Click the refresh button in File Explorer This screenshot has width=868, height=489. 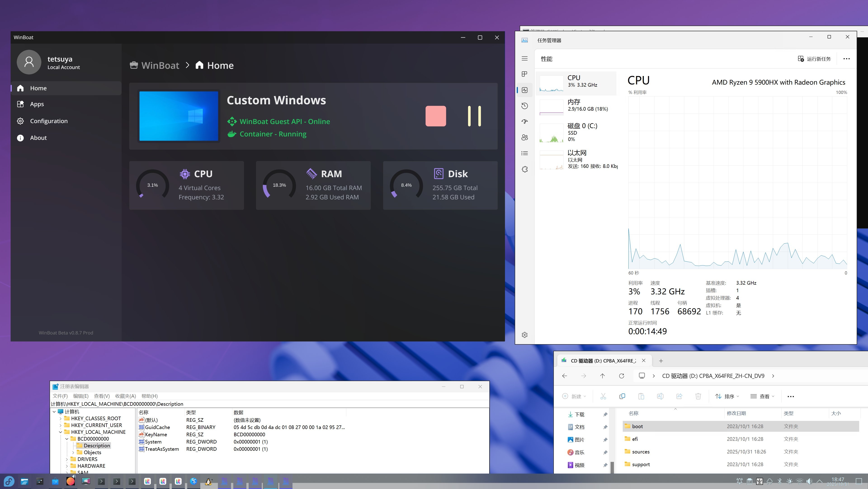pos(621,376)
